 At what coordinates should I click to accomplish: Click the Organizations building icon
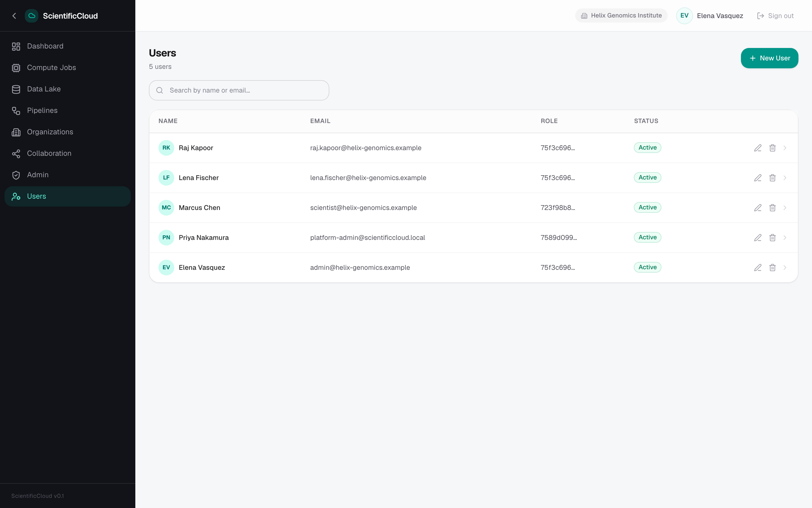(16, 132)
